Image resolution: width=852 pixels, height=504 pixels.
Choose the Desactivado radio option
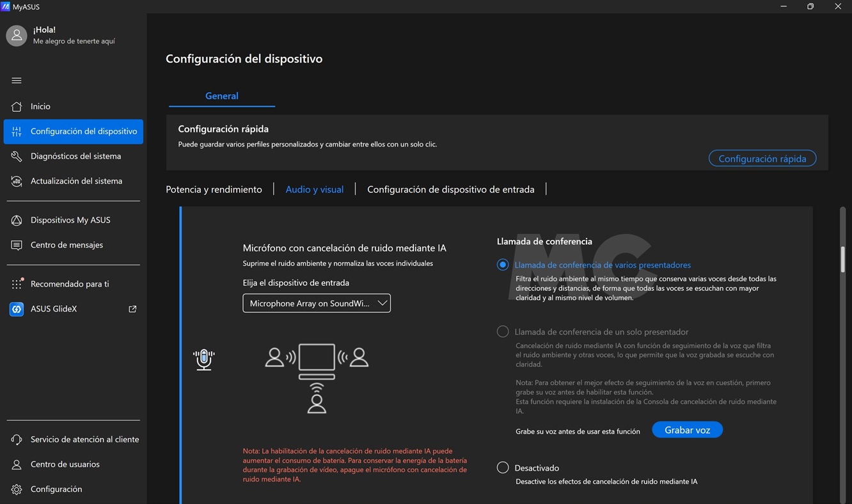[x=503, y=468]
